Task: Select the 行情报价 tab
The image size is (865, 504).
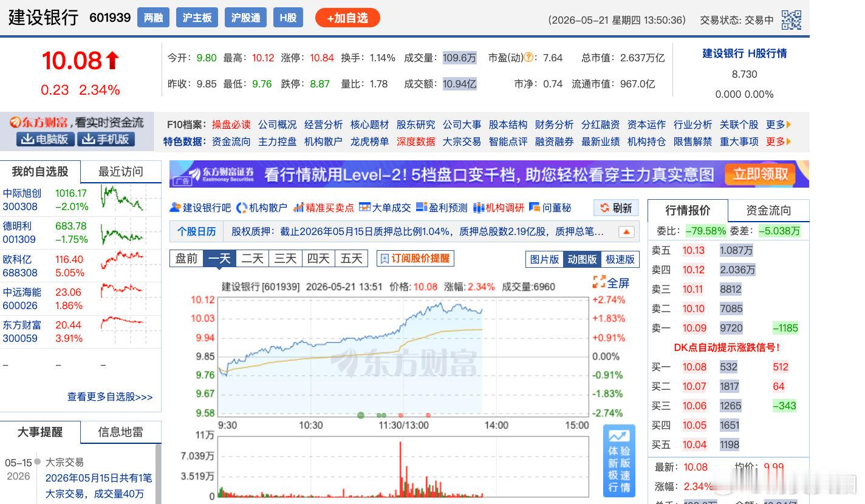Action: tap(688, 210)
